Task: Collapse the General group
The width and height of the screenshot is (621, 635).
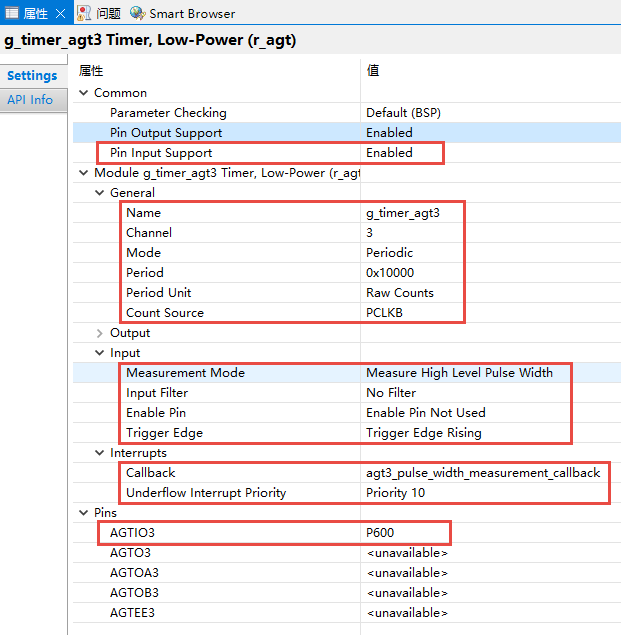Action: 100,193
